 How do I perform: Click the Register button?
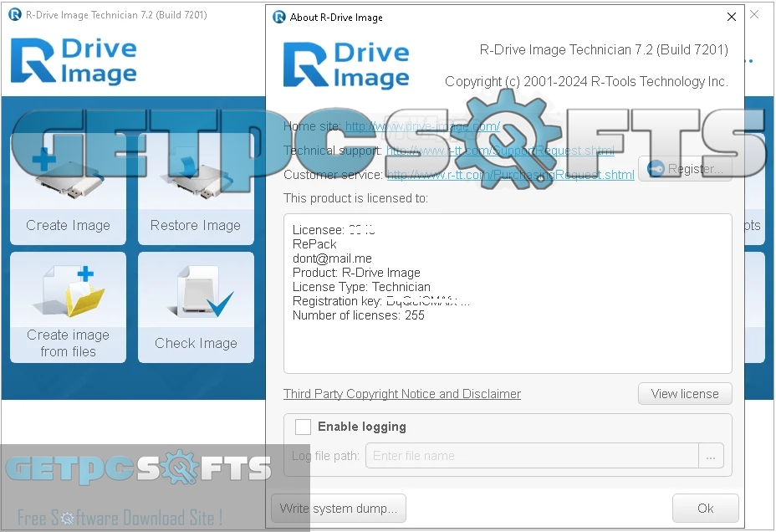click(685, 169)
